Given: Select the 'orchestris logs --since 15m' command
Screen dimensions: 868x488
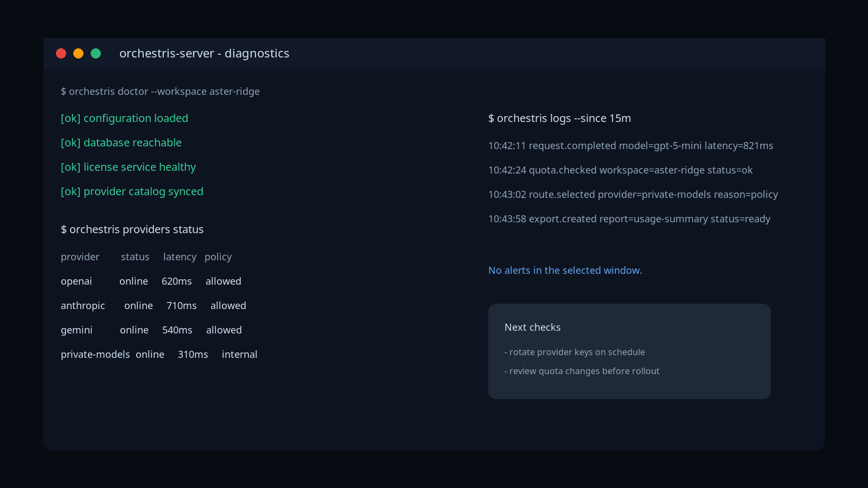Looking at the screenshot, I should [x=559, y=118].
